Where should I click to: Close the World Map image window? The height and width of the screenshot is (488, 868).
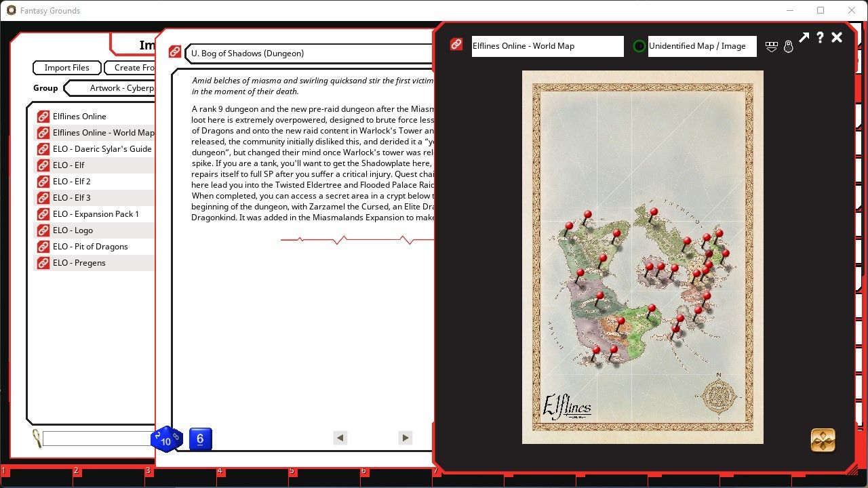coord(837,38)
